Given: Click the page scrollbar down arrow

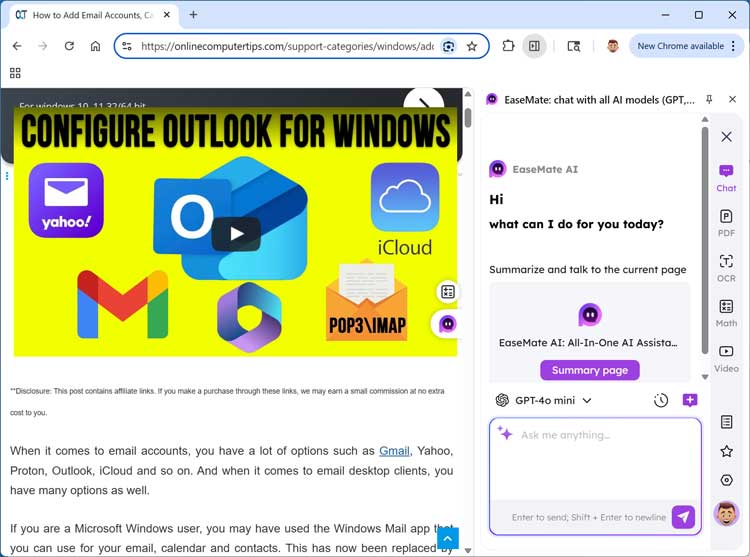Looking at the screenshot, I should click(468, 550).
